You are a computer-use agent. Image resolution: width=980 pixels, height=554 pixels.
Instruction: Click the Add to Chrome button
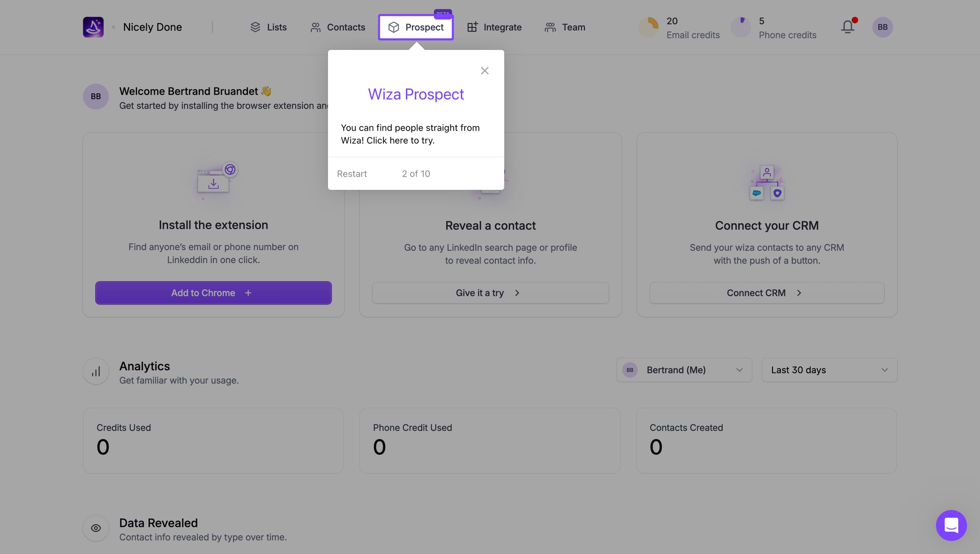tap(214, 293)
